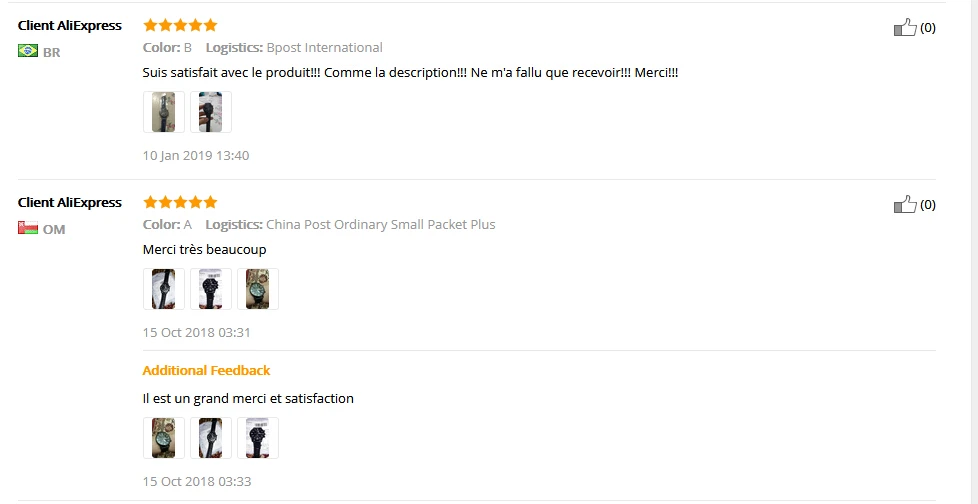
Task: Click five-star rating of the Brazil review
Action: pyautogui.click(x=180, y=25)
